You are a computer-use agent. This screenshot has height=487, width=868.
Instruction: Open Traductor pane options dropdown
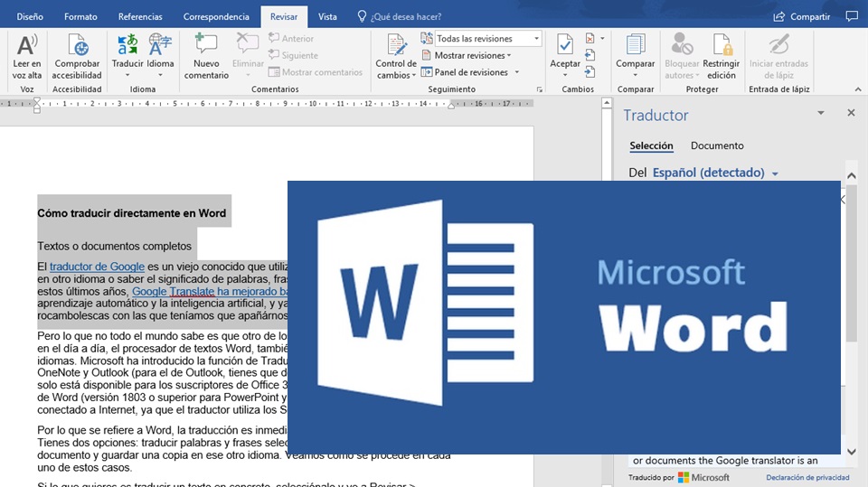(x=821, y=113)
